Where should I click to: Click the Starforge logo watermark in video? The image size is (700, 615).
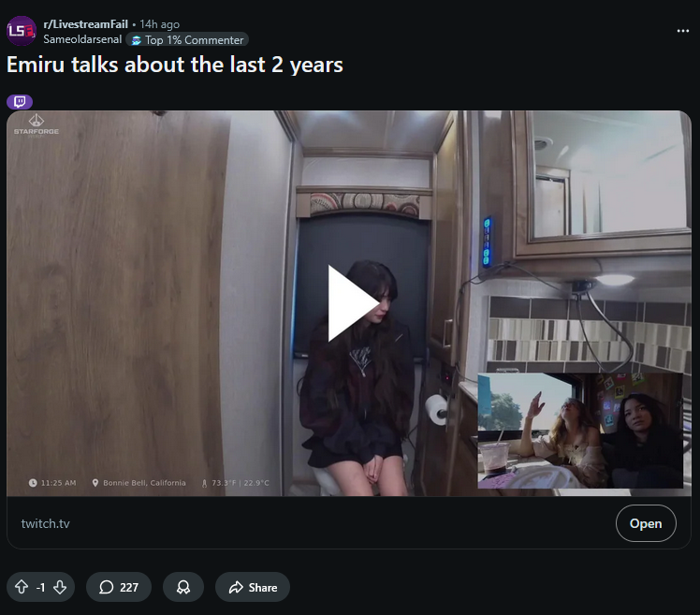pos(36,125)
